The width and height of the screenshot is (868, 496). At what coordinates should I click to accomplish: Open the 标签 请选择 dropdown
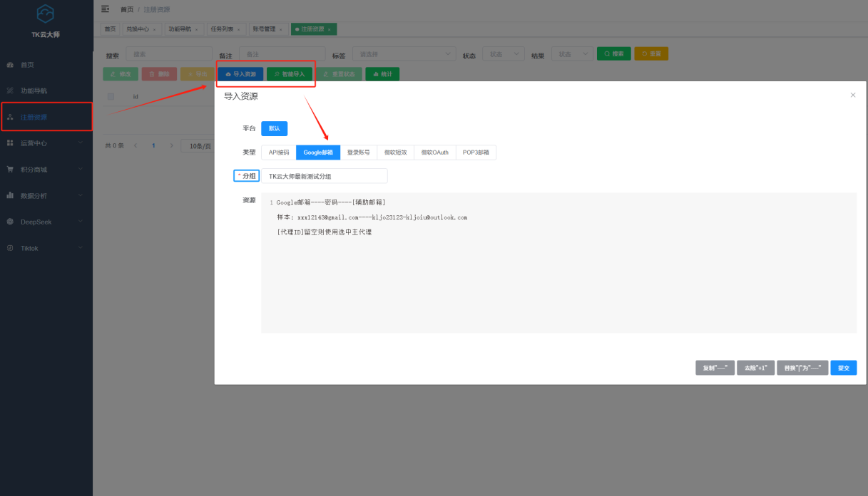[x=403, y=53]
